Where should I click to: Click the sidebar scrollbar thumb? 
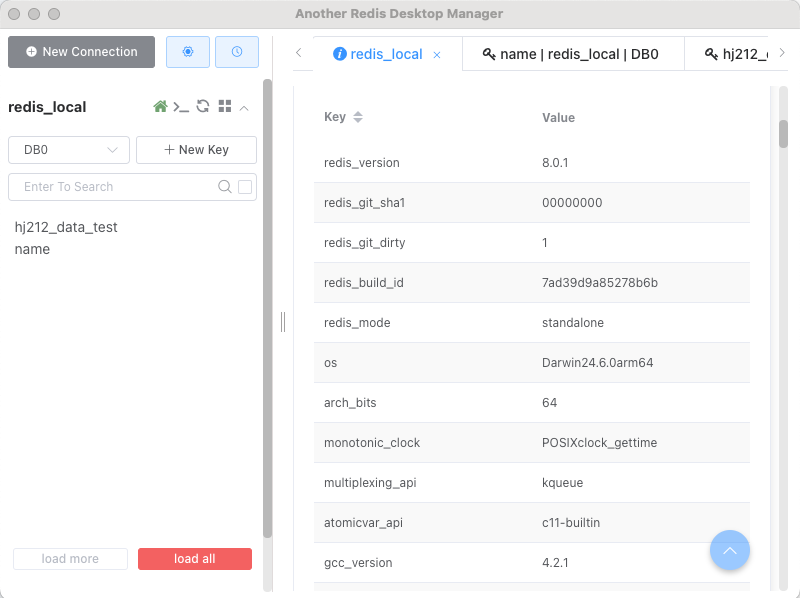(x=267, y=308)
